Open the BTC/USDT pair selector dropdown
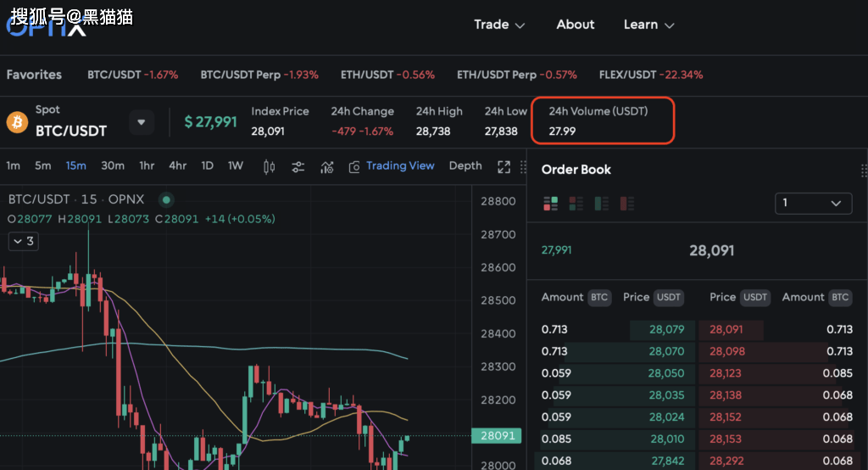The height and width of the screenshot is (470, 868). (x=142, y=122)
